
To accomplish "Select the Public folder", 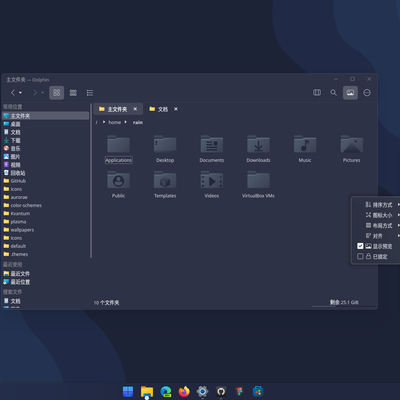I will [118, 185].
